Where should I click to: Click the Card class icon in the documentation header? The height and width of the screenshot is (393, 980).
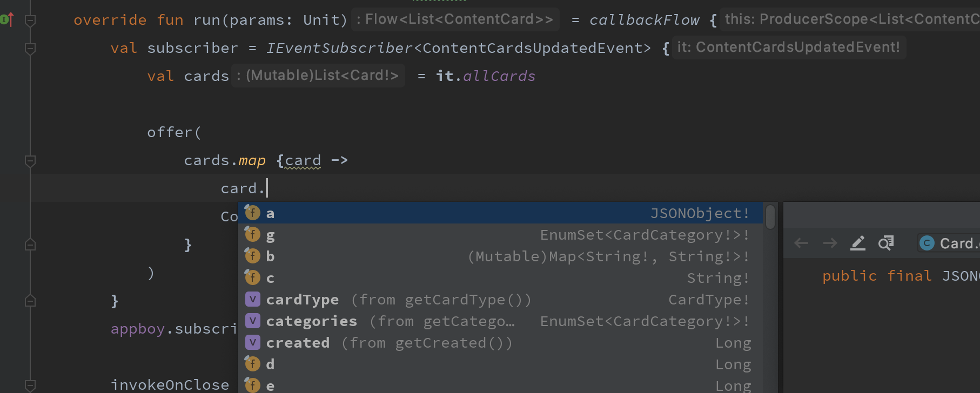point(926,243)
